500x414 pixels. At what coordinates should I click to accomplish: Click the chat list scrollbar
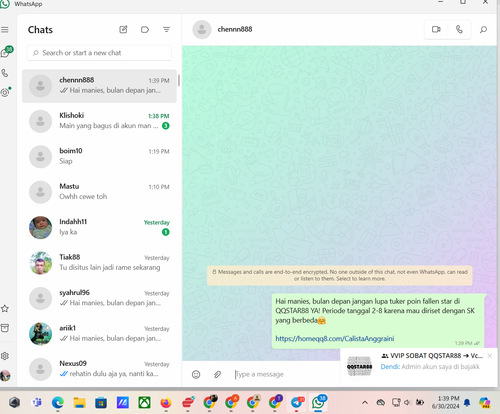pyautogui.click(x=179, y=80)
